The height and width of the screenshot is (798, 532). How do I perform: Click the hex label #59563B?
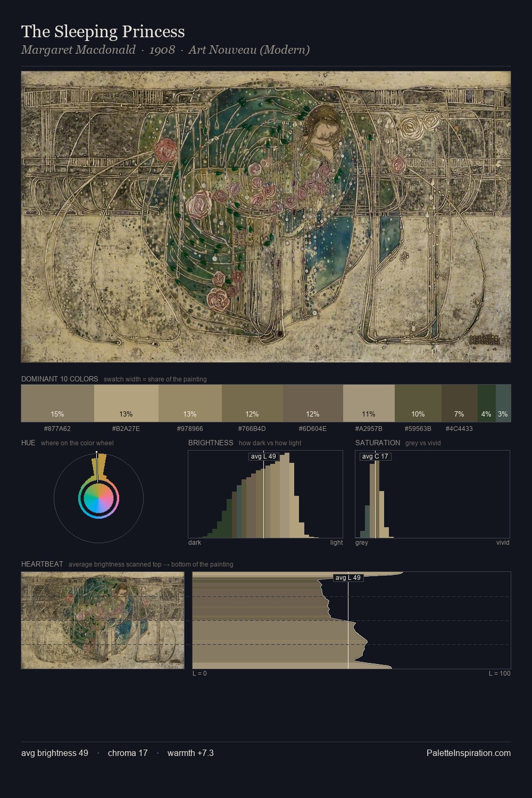418,429
